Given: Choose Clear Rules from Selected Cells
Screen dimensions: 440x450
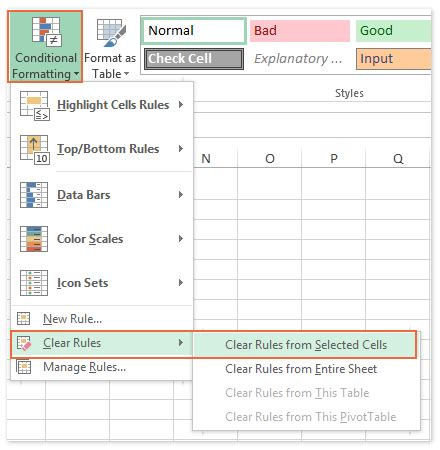Looking at the screenshot, I should 305,345.
